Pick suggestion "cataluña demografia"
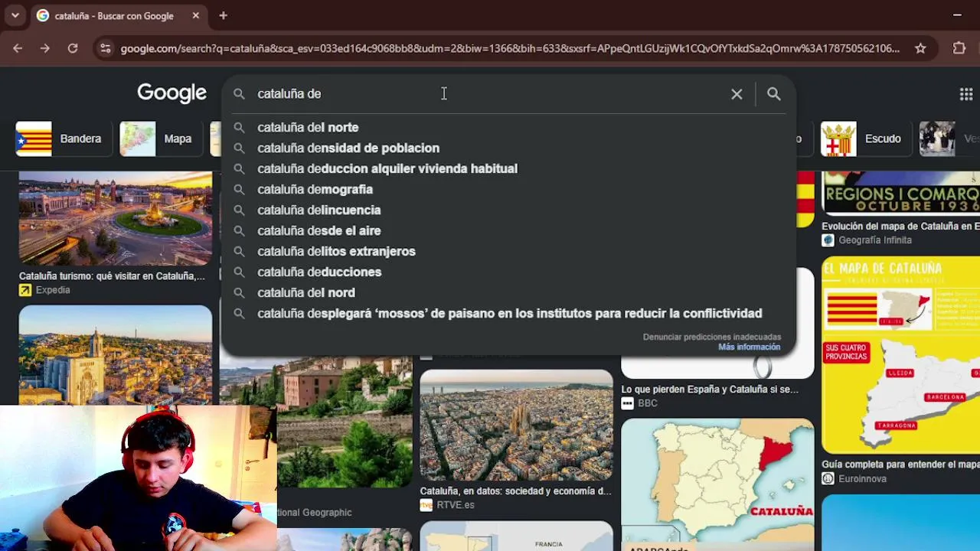 click(x=508, y=190)
